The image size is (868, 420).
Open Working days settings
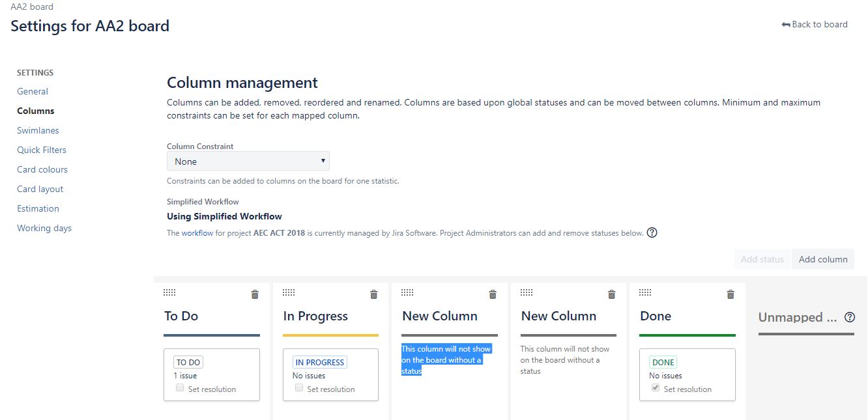click(x=44, y=228)
